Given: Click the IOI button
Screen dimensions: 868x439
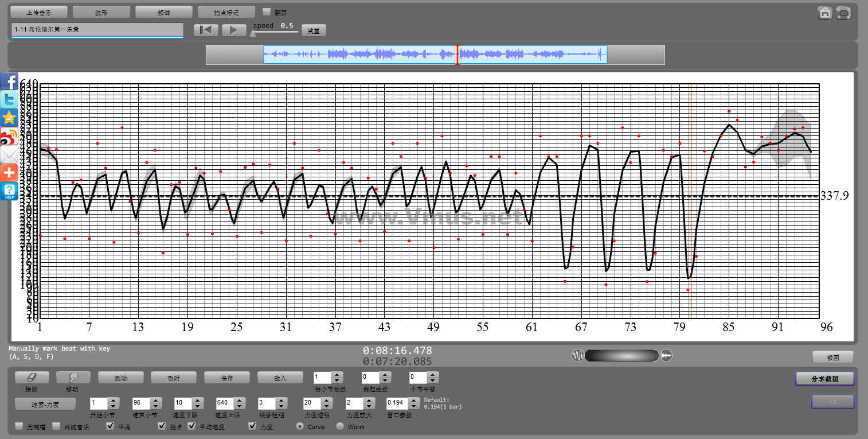Looking at the screenshot, I should coord(833,401).
